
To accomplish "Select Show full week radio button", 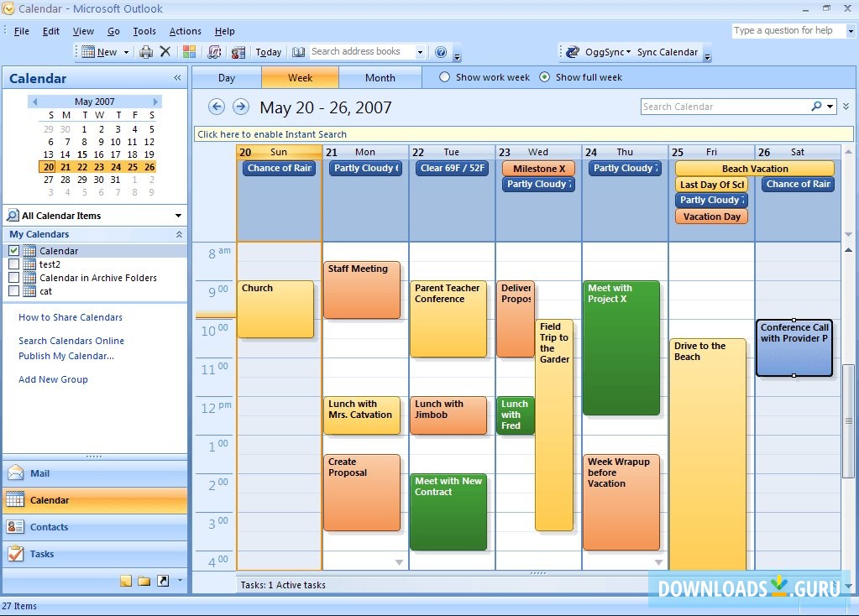I will point(545,77).
